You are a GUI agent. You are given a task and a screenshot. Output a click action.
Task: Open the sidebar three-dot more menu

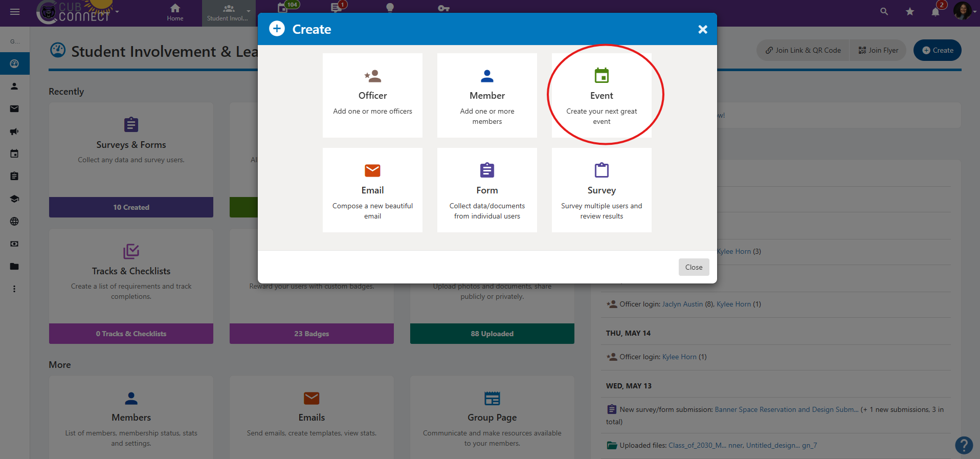(x=14, y=289)
